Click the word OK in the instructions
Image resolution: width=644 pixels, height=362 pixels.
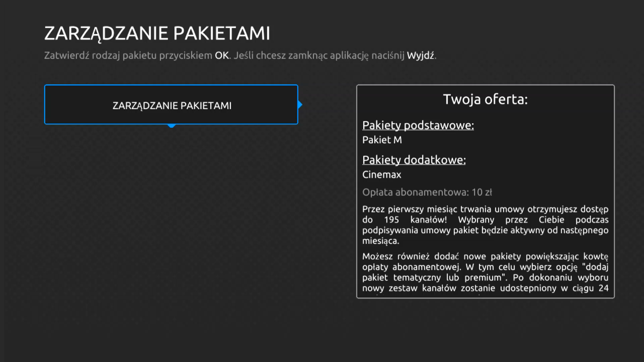221,56
